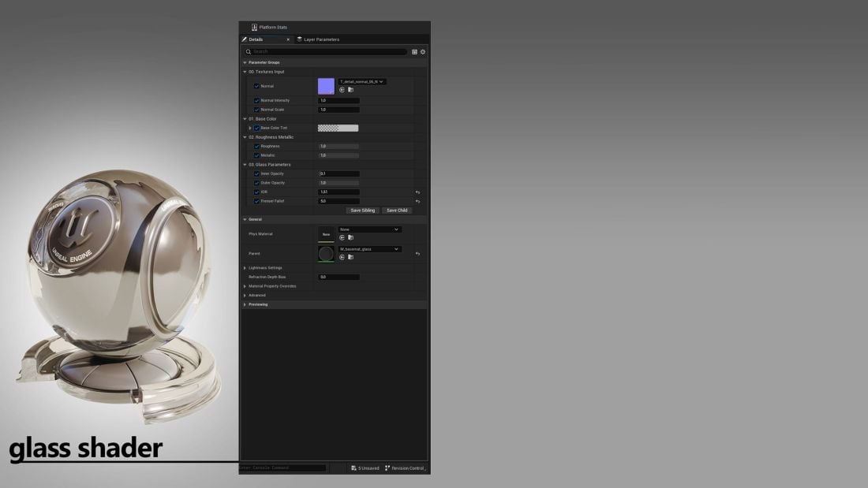This screenshot has height=488, width=868.
Task: Click the Refraction Depth Bias value field
Action: click(339, 277)
